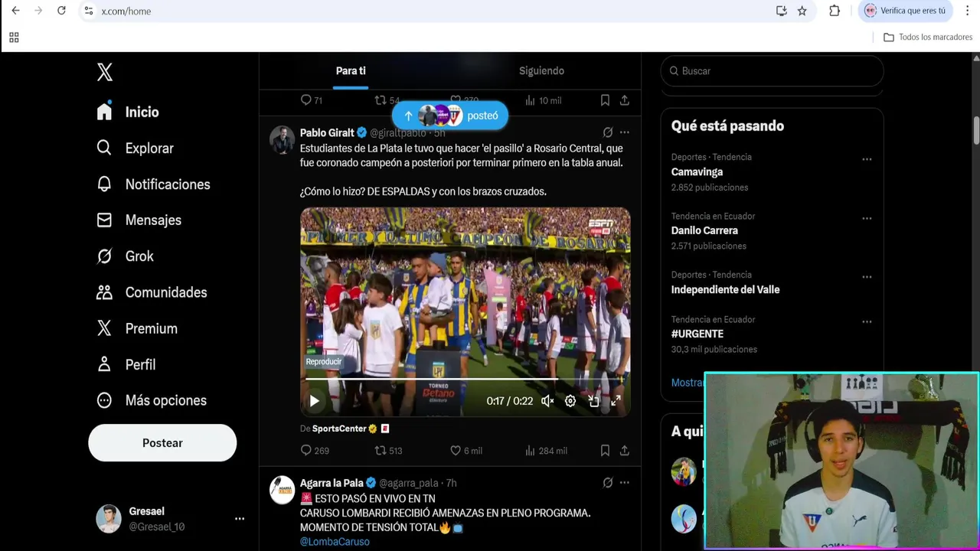Switch to the Para ti tab
980x551 pixels.
click(x=351, y=70)
